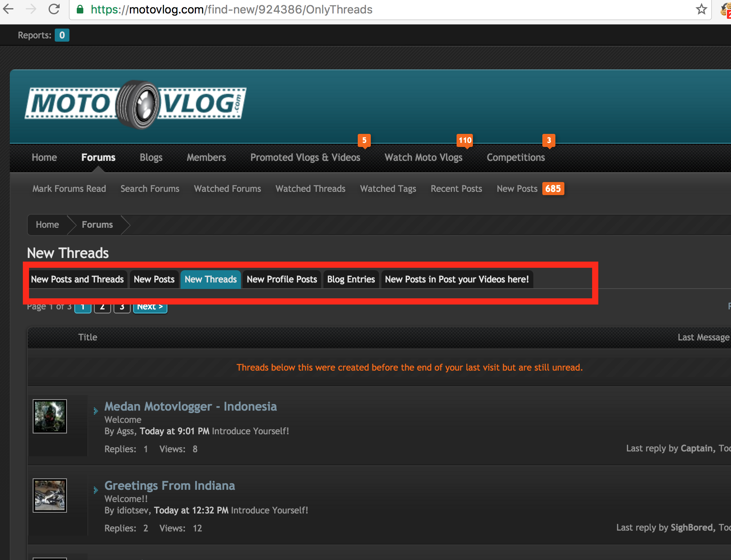Open author idiotsev profile link

pyautogui.click(x=133, y=510)
